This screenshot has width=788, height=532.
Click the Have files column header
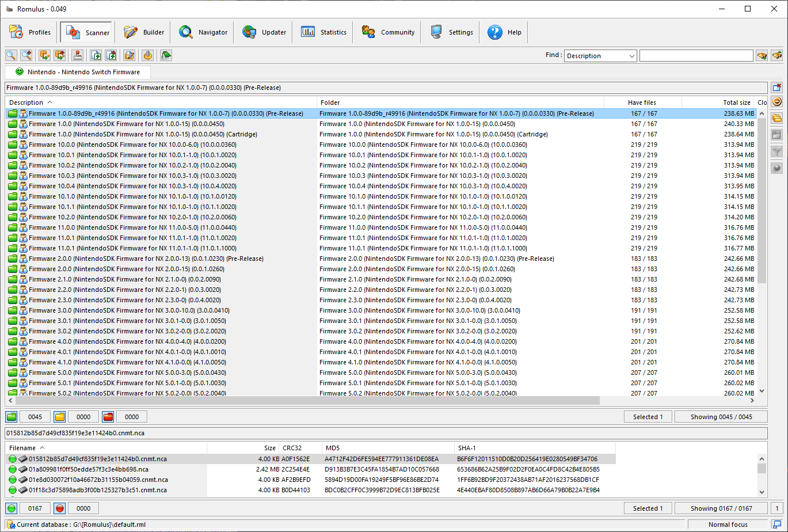[x=643, y=102]
